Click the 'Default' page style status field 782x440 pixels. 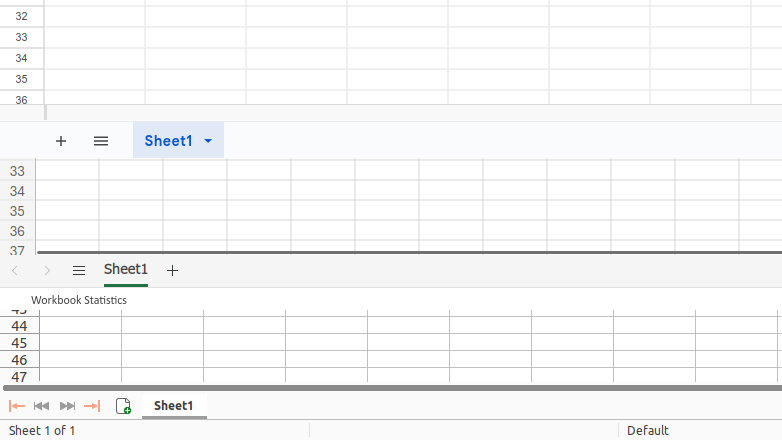coord(647,430)
